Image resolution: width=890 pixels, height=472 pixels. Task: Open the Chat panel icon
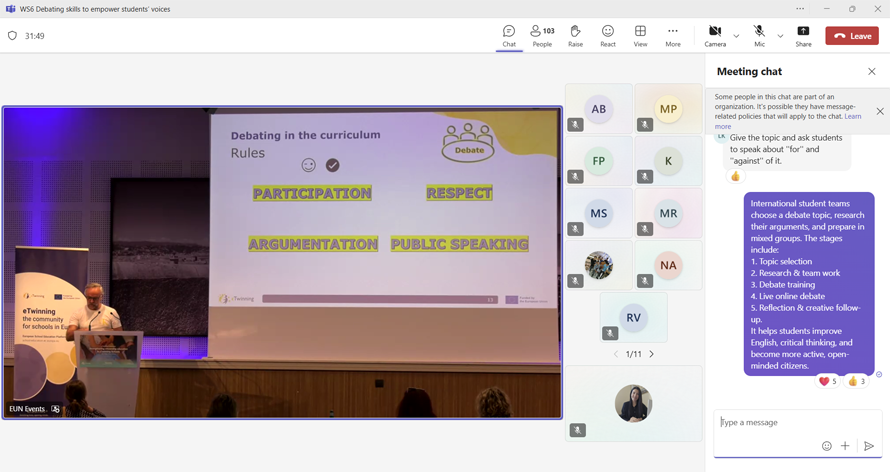point(509,36)
